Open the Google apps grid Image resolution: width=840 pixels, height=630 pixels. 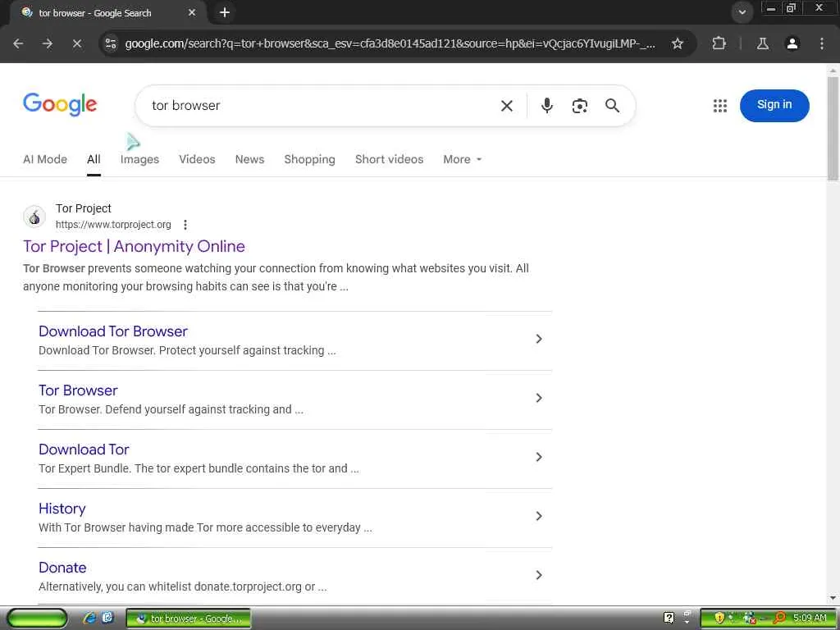pyautogui.click(x=720, y=106)
